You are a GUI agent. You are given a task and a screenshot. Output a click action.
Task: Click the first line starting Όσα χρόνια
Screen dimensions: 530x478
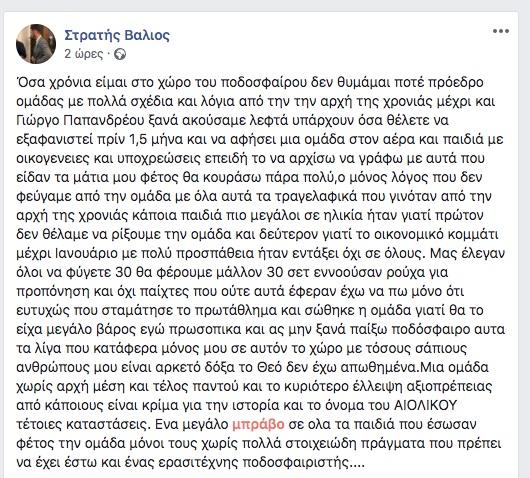(250, 83)
